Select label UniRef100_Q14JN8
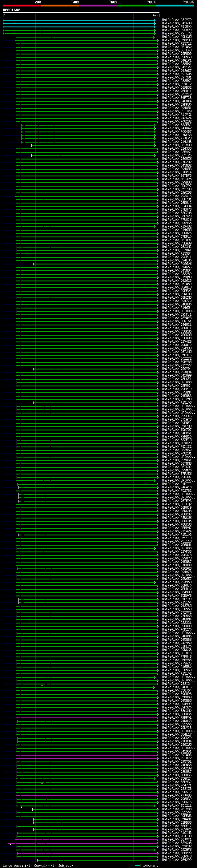Viewport: 197px width, 868px height. [x=177, y=142]
